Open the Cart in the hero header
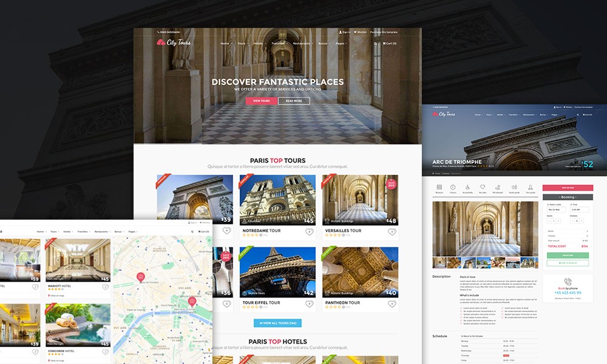This screenshot has height=364, width=607. (x=389, y=44)
